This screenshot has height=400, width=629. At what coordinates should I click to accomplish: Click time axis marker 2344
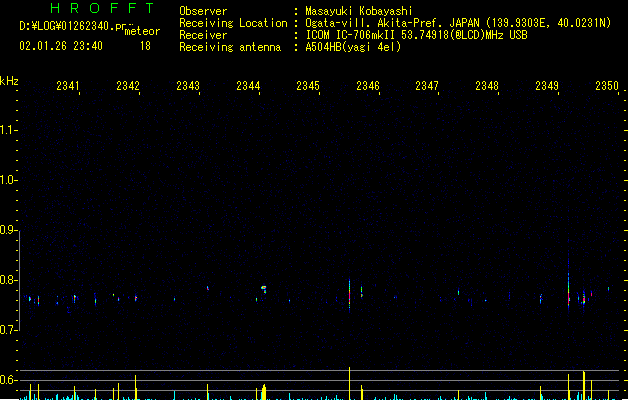tap(248, 86)
